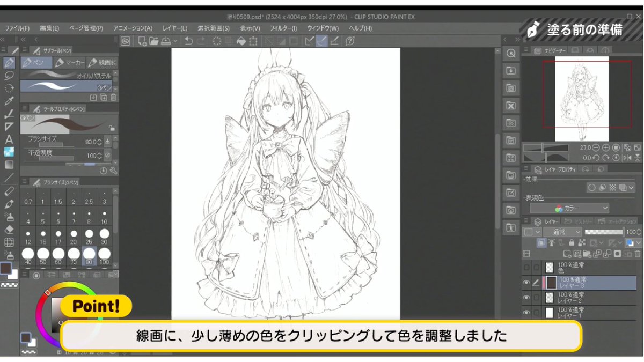Click the Scale/Rotate transform icon
This screenshot has width=644, height=362.
tap(253, 41)
